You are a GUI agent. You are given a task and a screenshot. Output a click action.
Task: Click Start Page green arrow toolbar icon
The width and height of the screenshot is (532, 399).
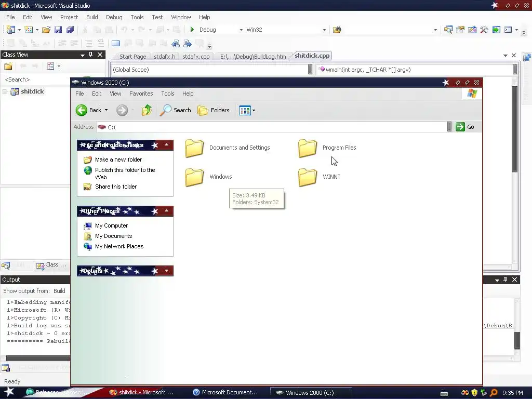click(496, 30)
